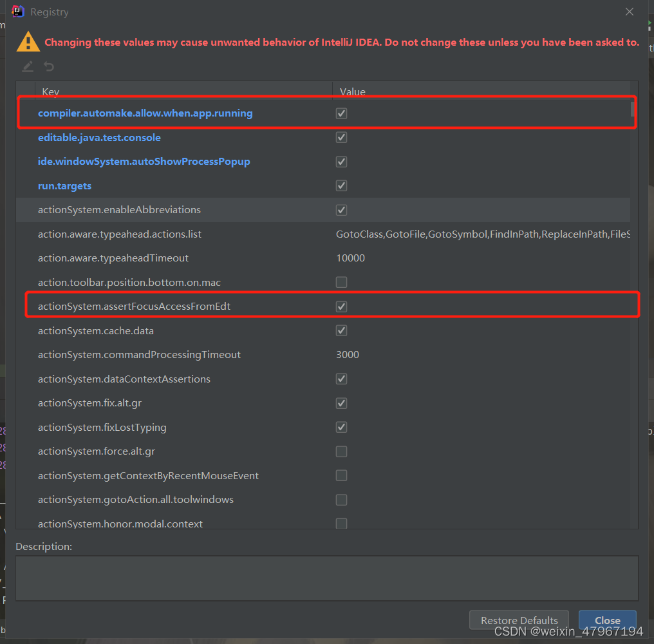Click the Restore Defaults button
Viewport: 654px width, 644px height.
pos(518,620)
